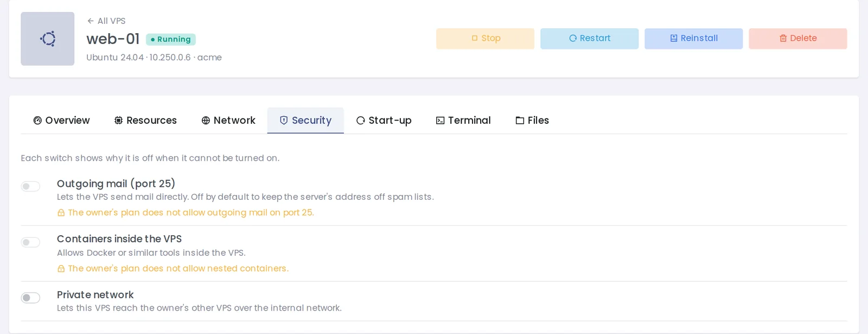
Task: Click 'Lets this VPS reach the owner's other VPS' description
Action: [199, 308]
